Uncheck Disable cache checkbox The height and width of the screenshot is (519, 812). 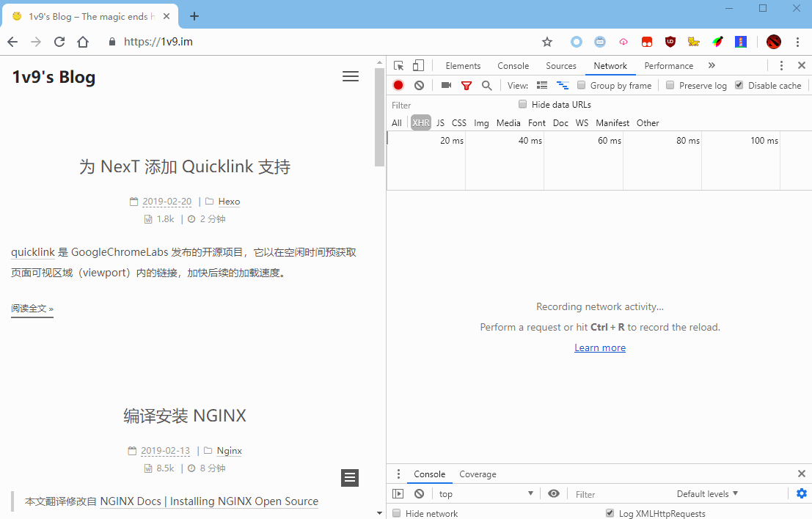739,85
